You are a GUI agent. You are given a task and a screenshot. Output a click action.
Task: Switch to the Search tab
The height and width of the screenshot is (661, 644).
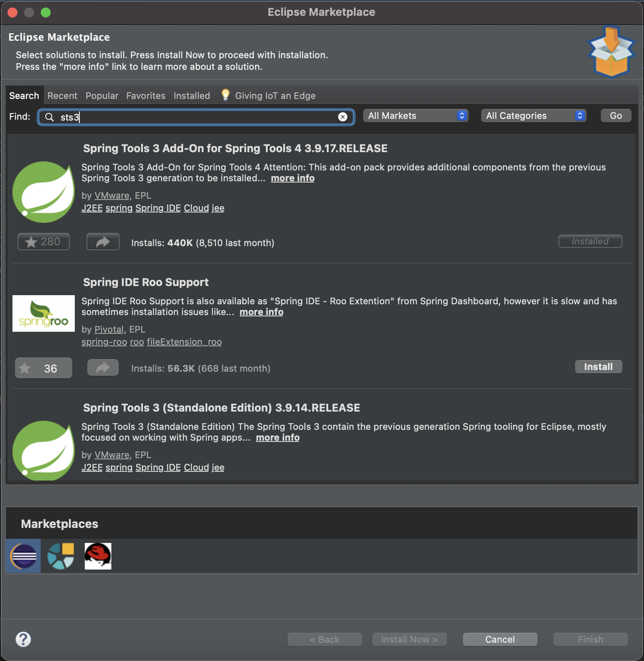point(24,96)
